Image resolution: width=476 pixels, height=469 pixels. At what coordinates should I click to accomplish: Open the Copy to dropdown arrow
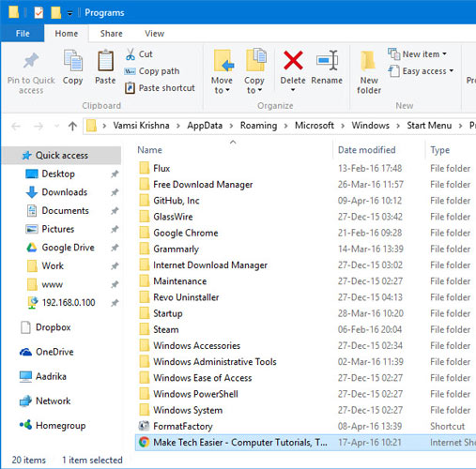(x=260, y=91)
